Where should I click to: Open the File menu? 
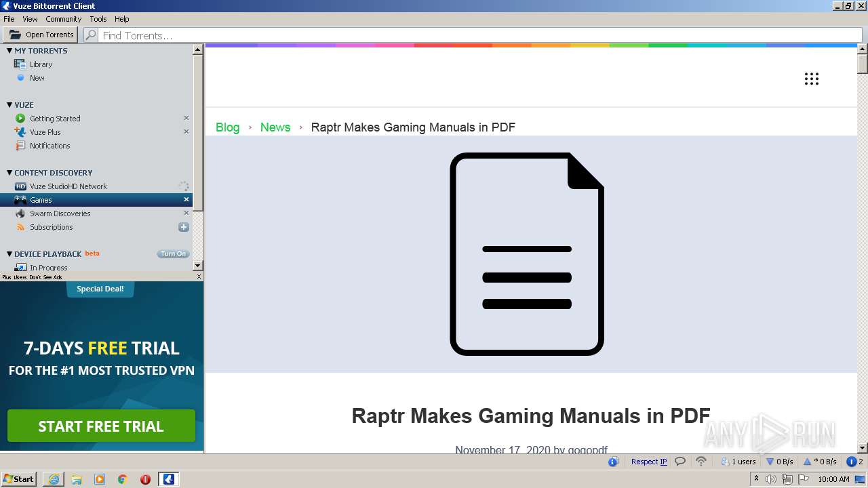coord(9,19)
